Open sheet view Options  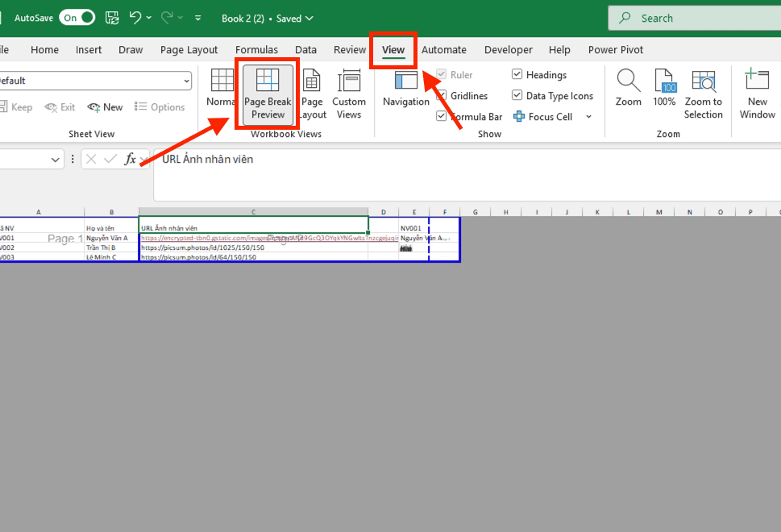[160, 107]
